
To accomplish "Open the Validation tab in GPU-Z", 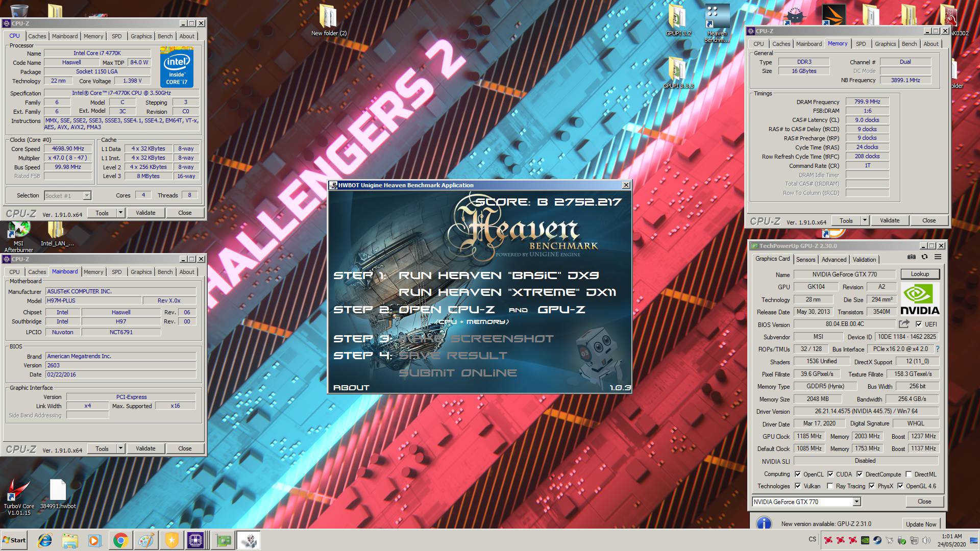I will 864,260.
